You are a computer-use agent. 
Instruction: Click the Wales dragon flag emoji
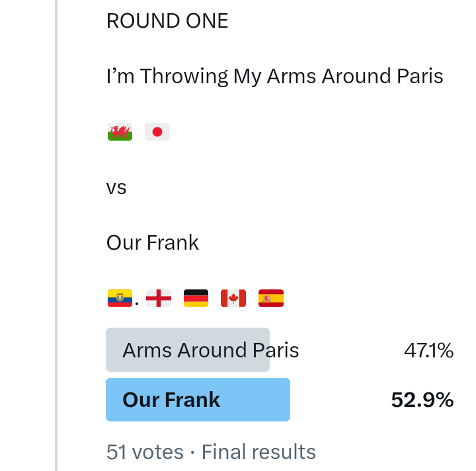tap(120, 132)
